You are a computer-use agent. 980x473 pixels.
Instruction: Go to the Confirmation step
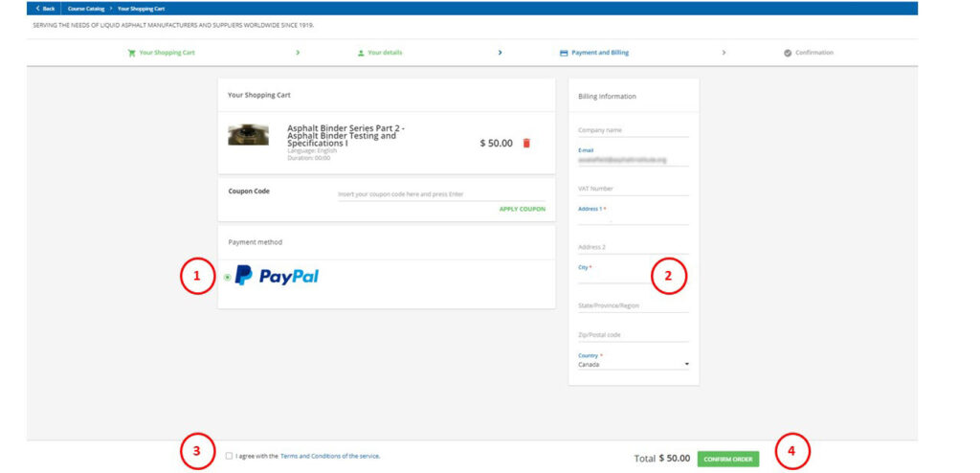coord(809,54)
